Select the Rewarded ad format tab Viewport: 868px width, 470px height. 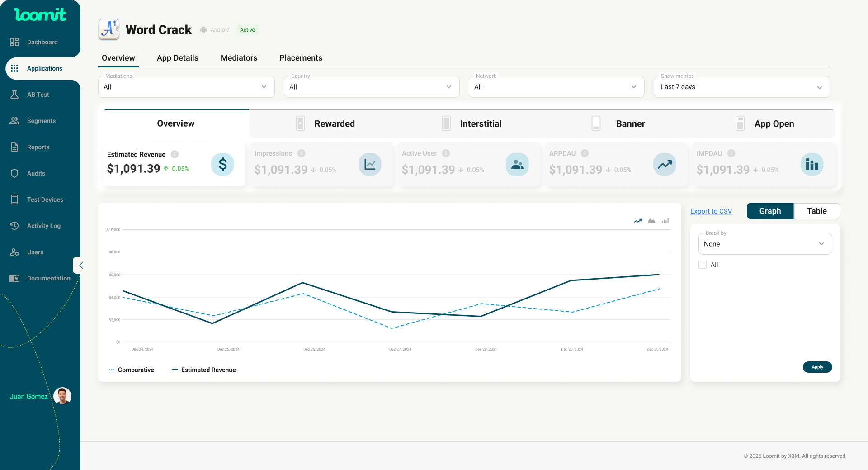tap(325, 123)
